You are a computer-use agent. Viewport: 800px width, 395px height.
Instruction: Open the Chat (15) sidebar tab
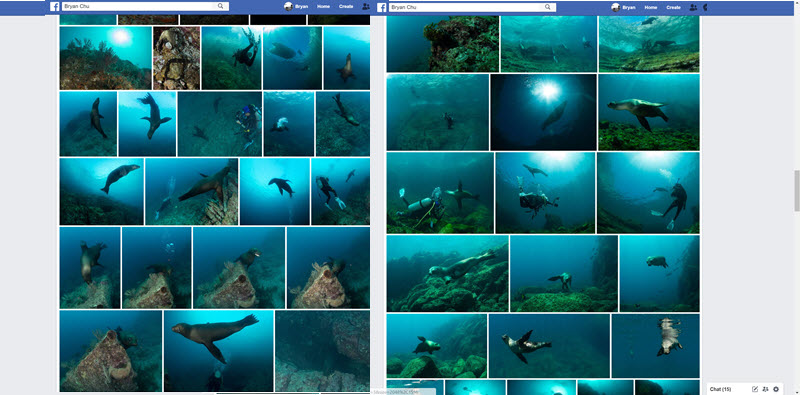point(720,389)
